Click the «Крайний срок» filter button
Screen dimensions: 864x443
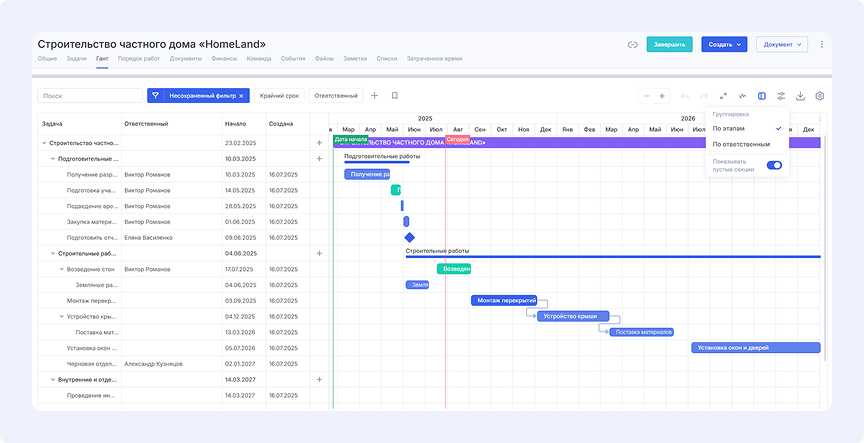[280, 96]
